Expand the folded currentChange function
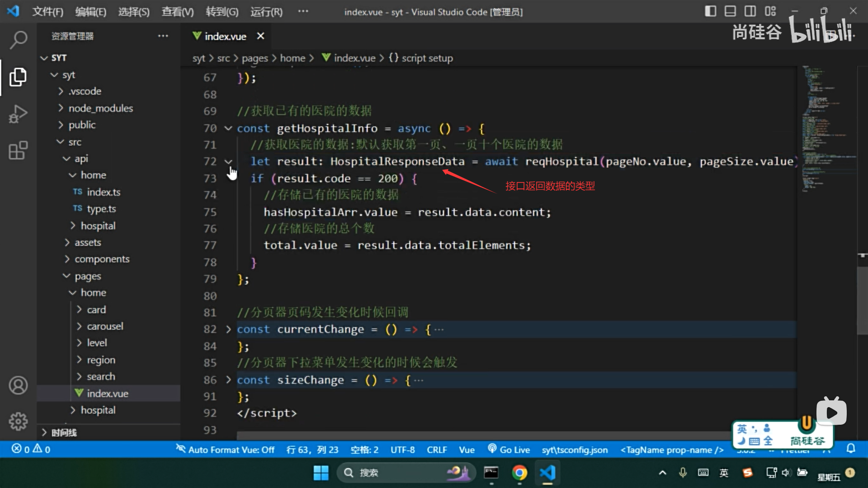This screenshot has height=488, width=868. pyautogui.click(x=228, y=329)
